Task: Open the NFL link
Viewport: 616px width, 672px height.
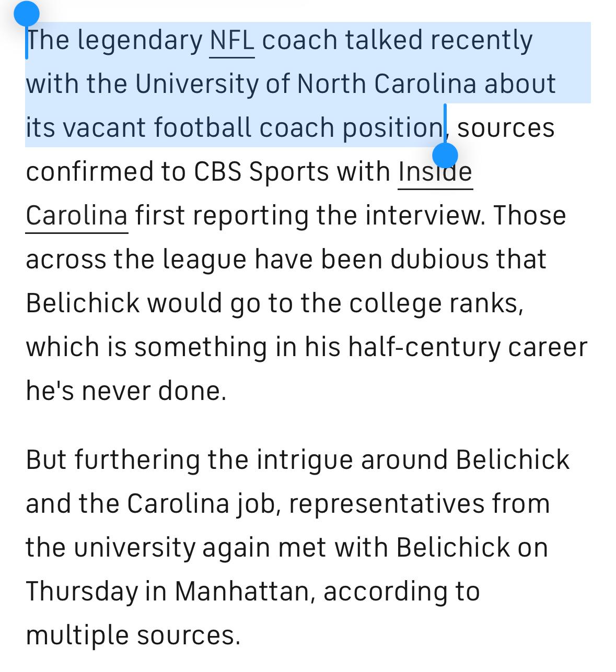Action: [232, 41]
